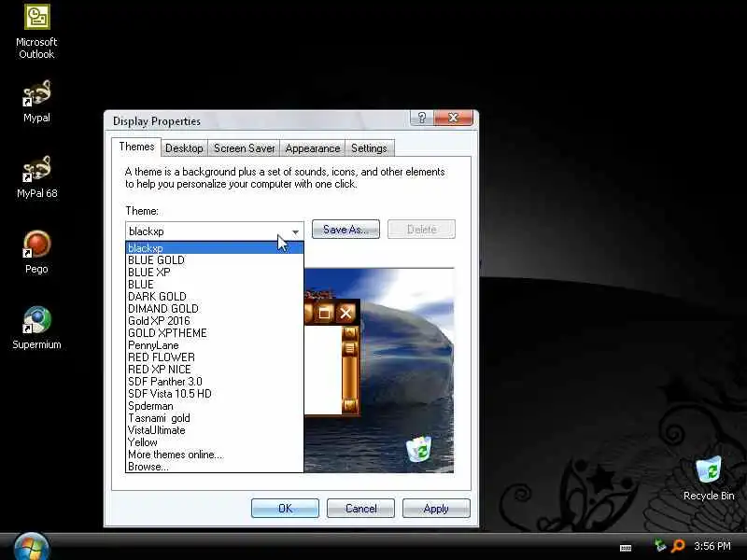Click the Cancel button

[x=360, y=508]
